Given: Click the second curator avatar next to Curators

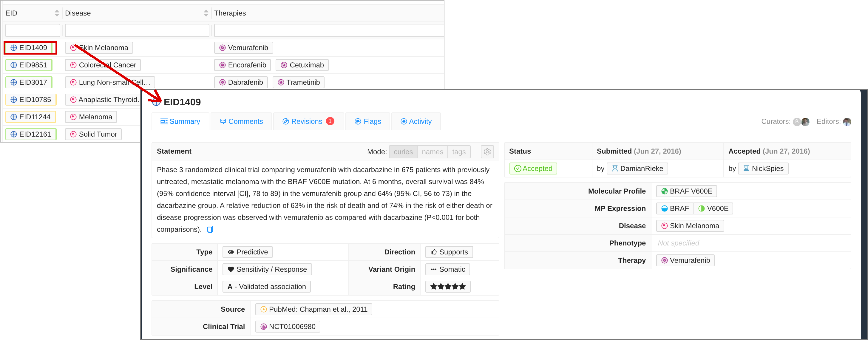Looking at the screenshot, I should pyautogui.click(x=805, y=122).
